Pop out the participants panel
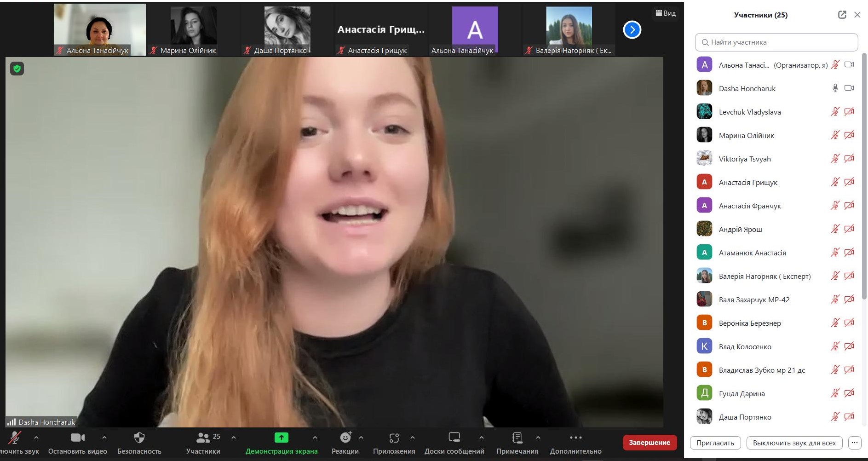The image size is (868, 461). tap(842, 15)
